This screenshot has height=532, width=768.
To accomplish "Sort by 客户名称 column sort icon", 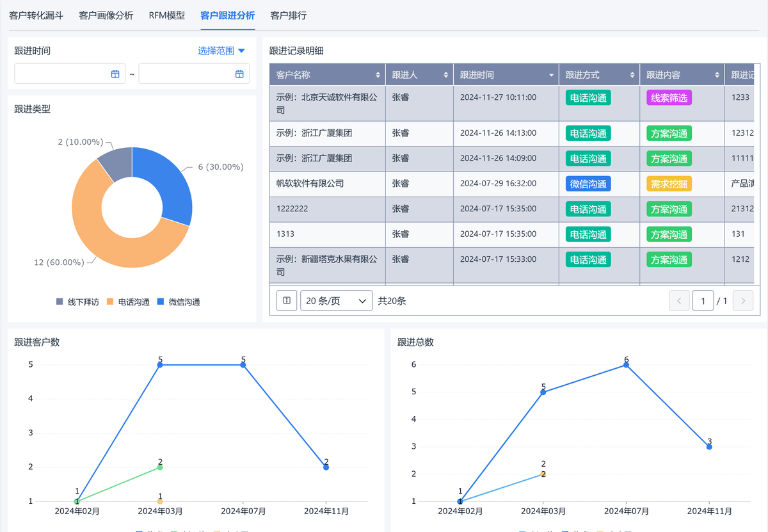I will click(x=378, y=76).
